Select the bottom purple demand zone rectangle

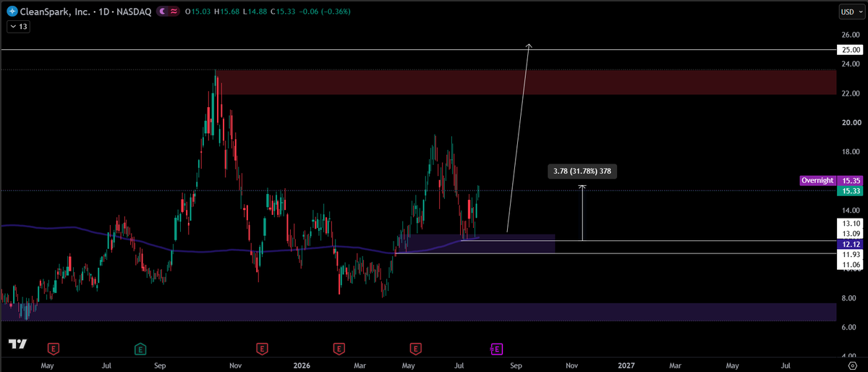point(418,312)
